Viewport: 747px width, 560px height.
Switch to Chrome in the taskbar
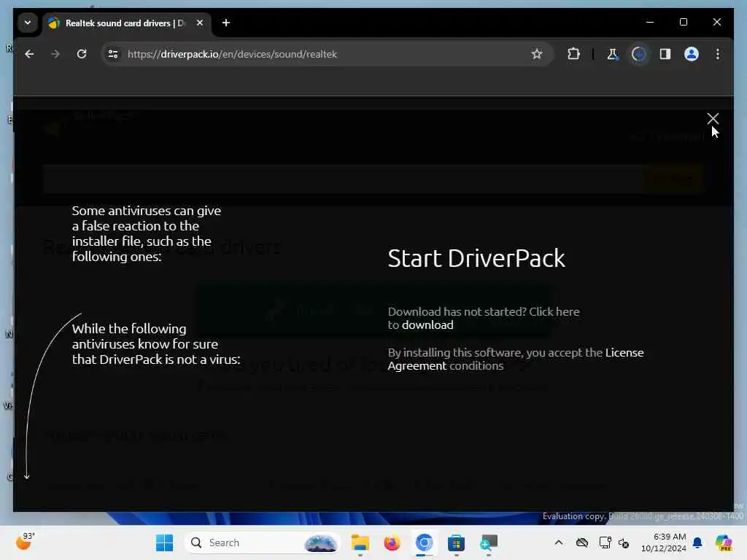pyautogui.click(x=424, y=542)
